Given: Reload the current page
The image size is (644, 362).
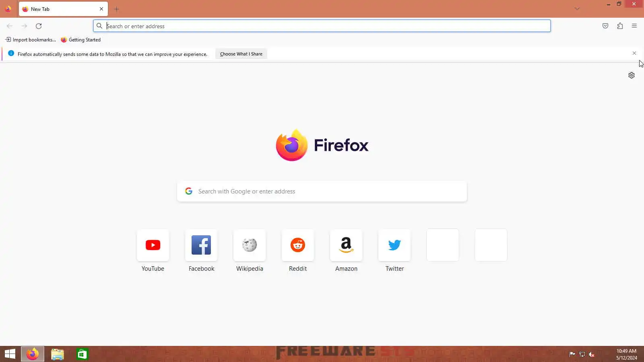Looking at the screenshot, I should [39, 26].
